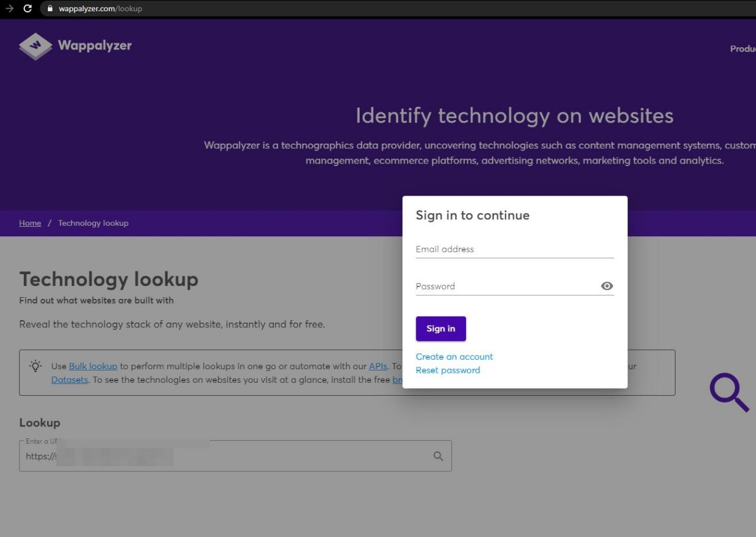Open the APIs link
The width and height of the screenshot is (756, 537).
click(378, 366)
